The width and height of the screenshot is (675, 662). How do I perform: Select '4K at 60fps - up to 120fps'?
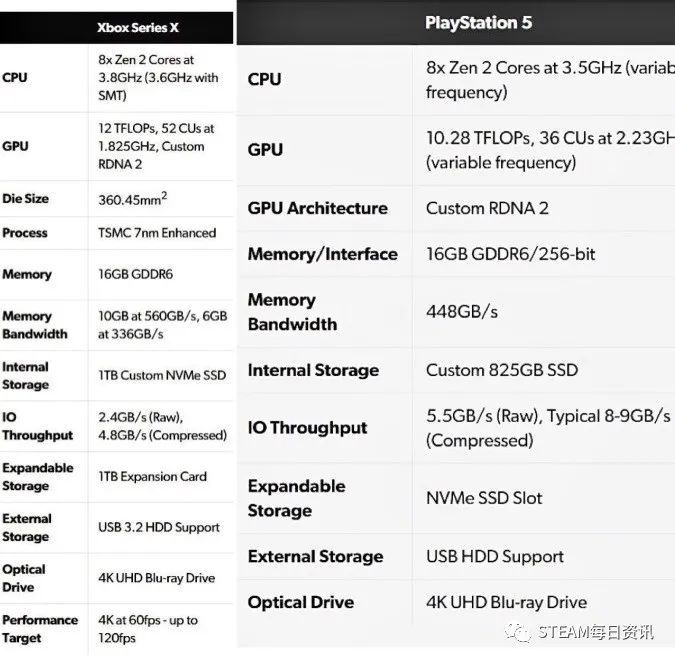148,629
